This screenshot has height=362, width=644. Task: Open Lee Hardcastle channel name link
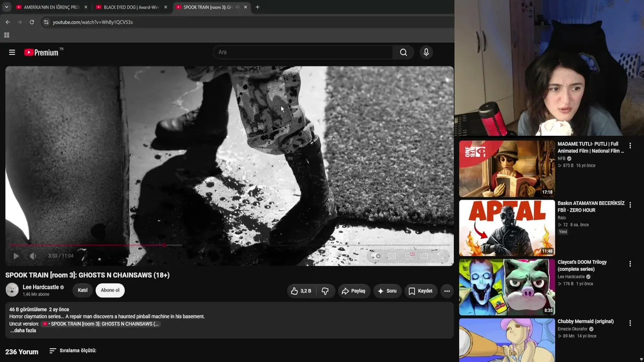[x=41, y=287]
